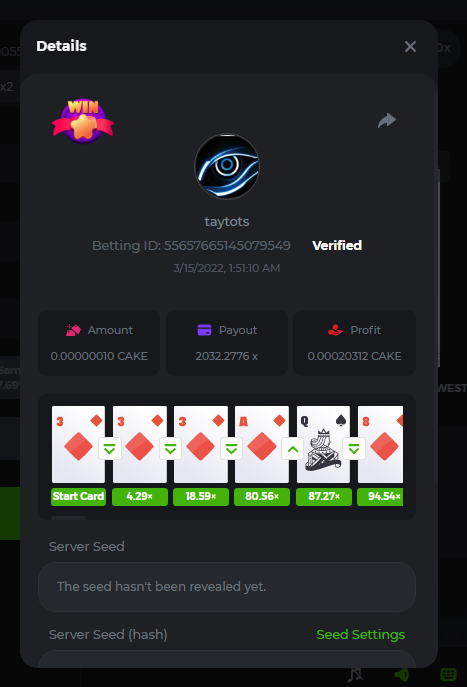Viewport: 467px width, 687px height.
Task: Click the Verified label
Action: [x=337, y=245]
